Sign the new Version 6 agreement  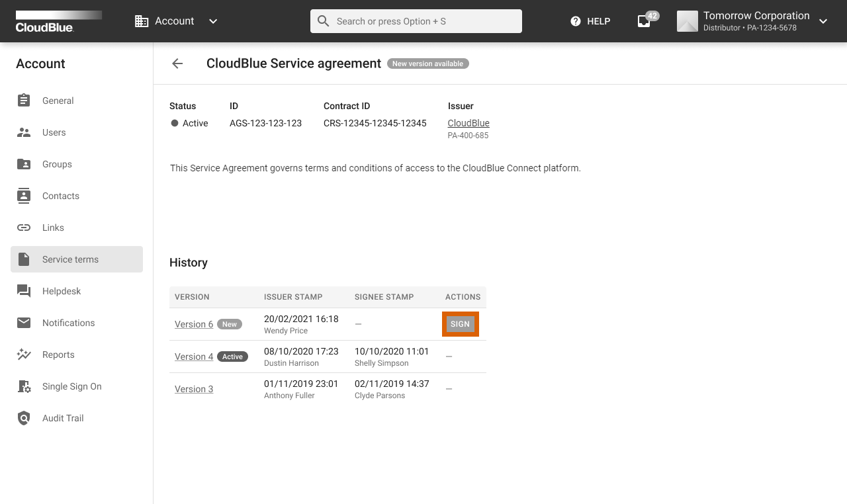point(460,323)
